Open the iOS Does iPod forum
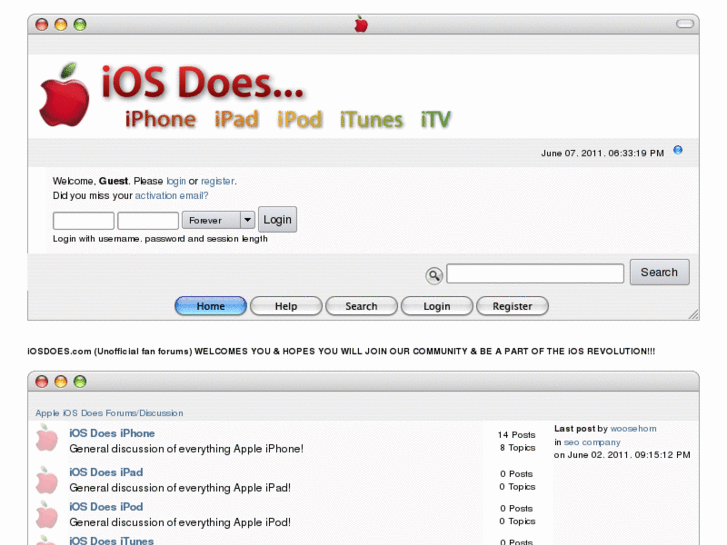 pos(106,507)
